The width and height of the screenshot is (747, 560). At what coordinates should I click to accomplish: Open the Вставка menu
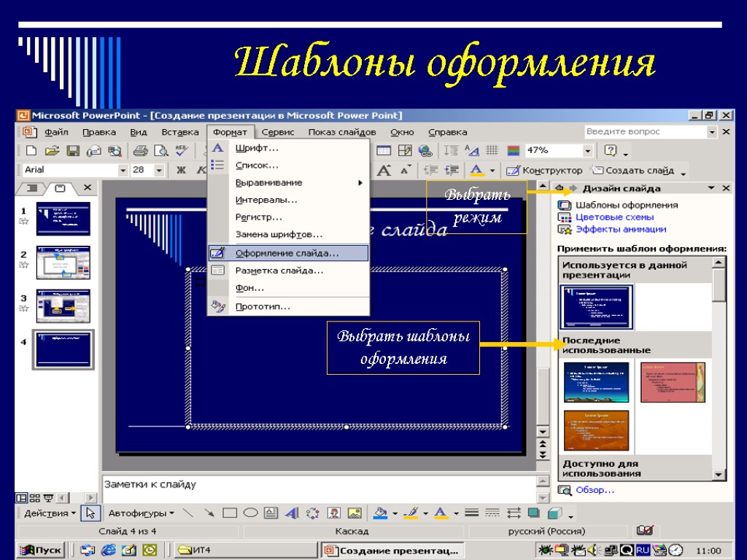coord(179,132)
